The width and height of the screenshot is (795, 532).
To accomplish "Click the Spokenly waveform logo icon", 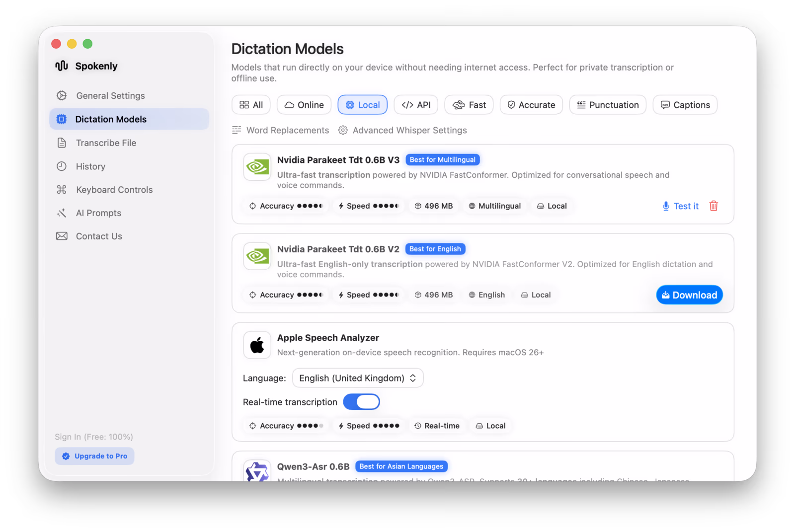I will pyautogui.click(x=62, y=66).
